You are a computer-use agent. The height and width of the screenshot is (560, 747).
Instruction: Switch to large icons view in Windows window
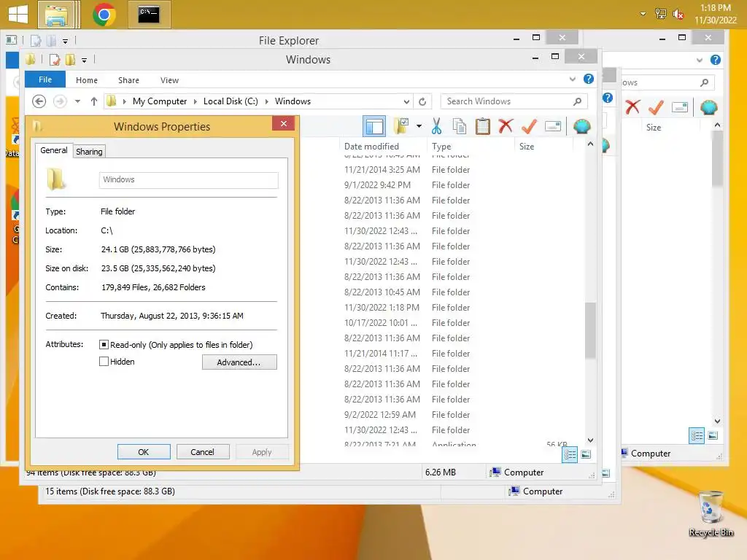pyautogui.click(x=586, y=454)
